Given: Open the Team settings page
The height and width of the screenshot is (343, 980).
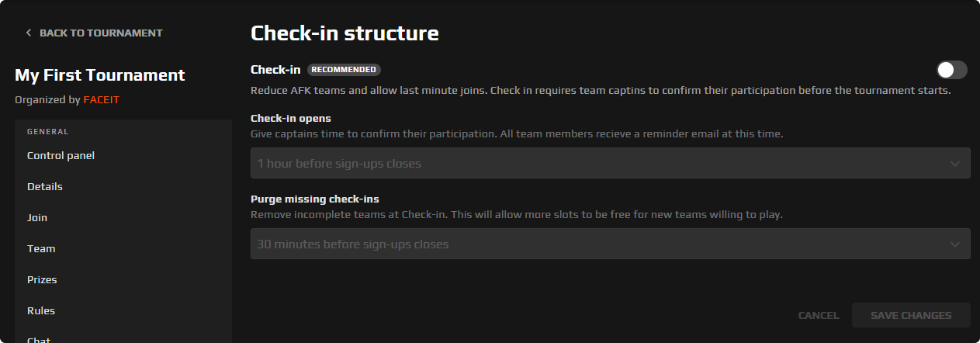Looking at the screenshot, I should (41, 249).
